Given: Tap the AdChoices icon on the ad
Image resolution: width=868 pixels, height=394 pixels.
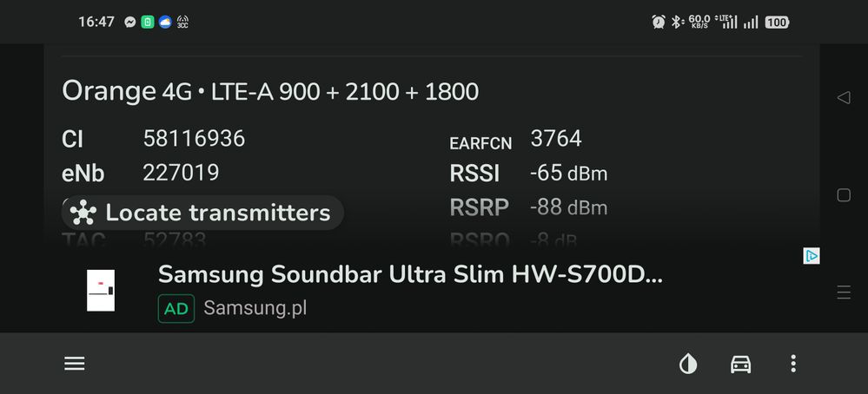Looking at the screenshot, I should (811, 256).
